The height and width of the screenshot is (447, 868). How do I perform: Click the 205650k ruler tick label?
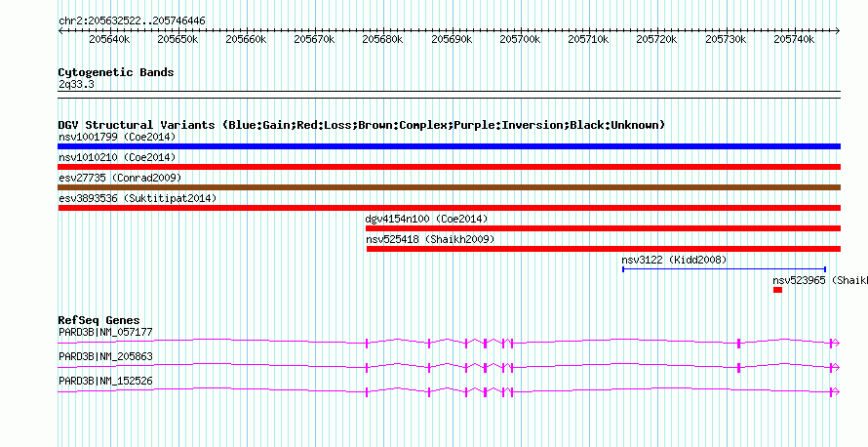[178, 39]
